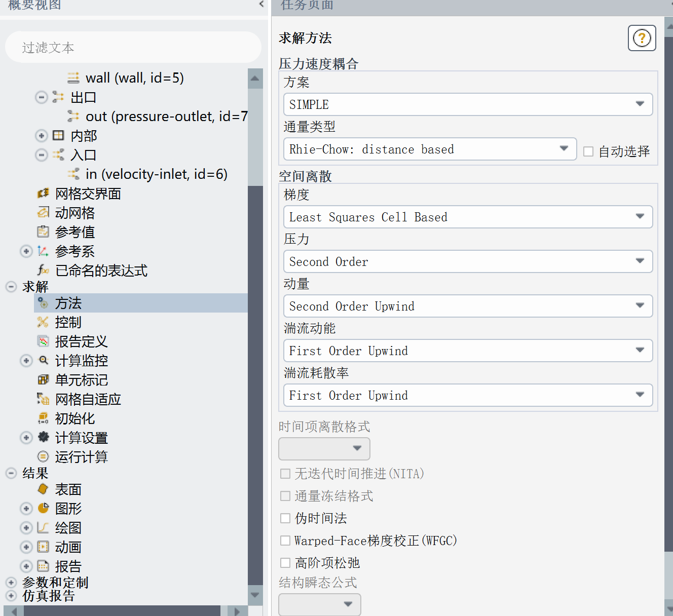Click the wall boundary icon
The width and height of the screenshot is (673, 616).
pyautogui.click(x=73, y=78)
